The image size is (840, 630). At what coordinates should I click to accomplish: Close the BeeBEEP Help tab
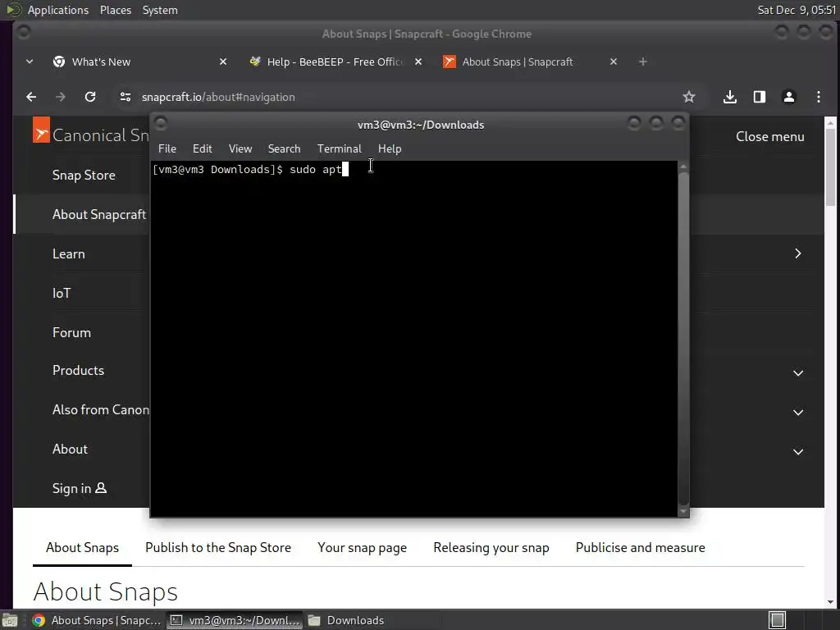(x=418, y=62)
